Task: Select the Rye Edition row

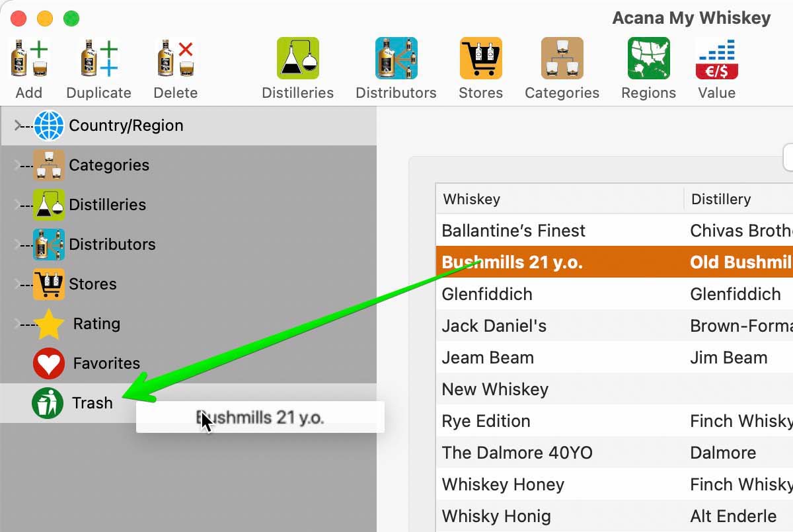Action: click(615, 421)
